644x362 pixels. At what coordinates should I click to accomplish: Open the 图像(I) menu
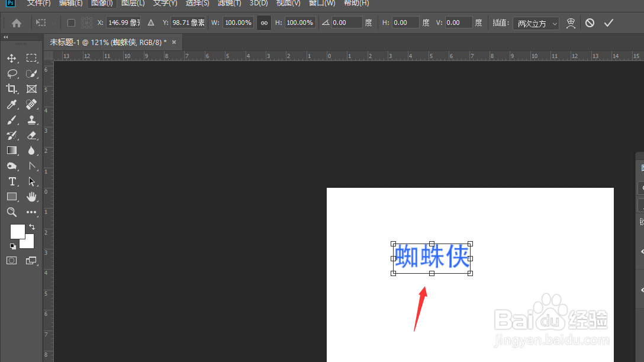pos(102,4)
